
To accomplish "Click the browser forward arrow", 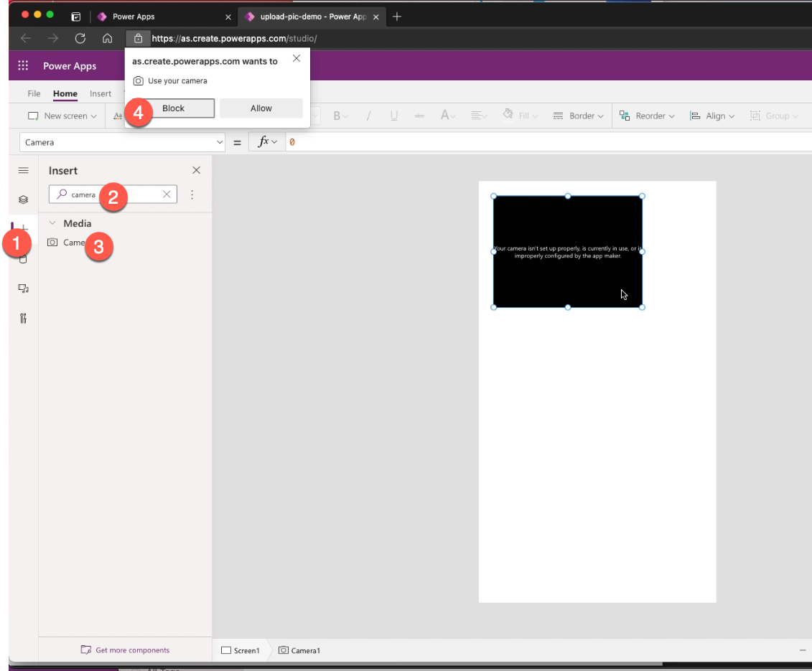I will pyautogui.click(x=53, y=38).
